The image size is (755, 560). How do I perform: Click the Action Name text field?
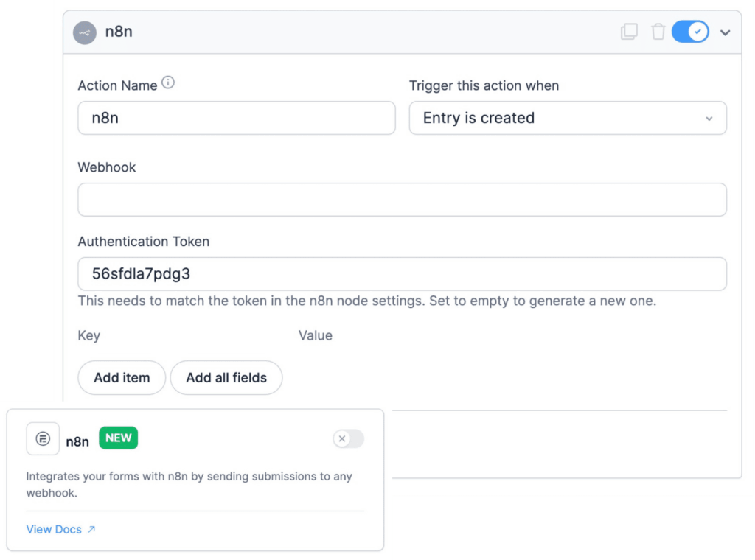[236, 118]
